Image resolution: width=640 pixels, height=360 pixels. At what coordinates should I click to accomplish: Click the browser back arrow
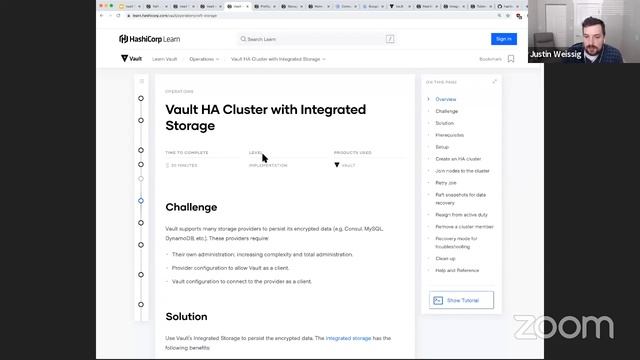pyautogui.click(x=102, y=16)
